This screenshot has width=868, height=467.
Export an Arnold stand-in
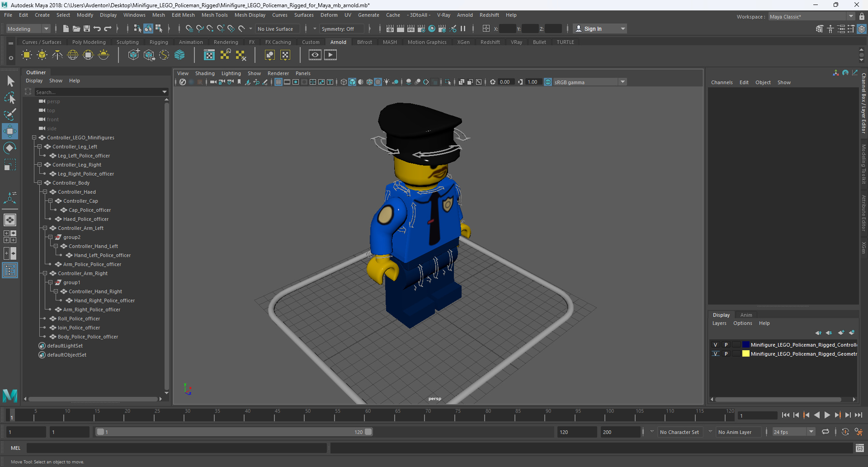tap(149, 55)
